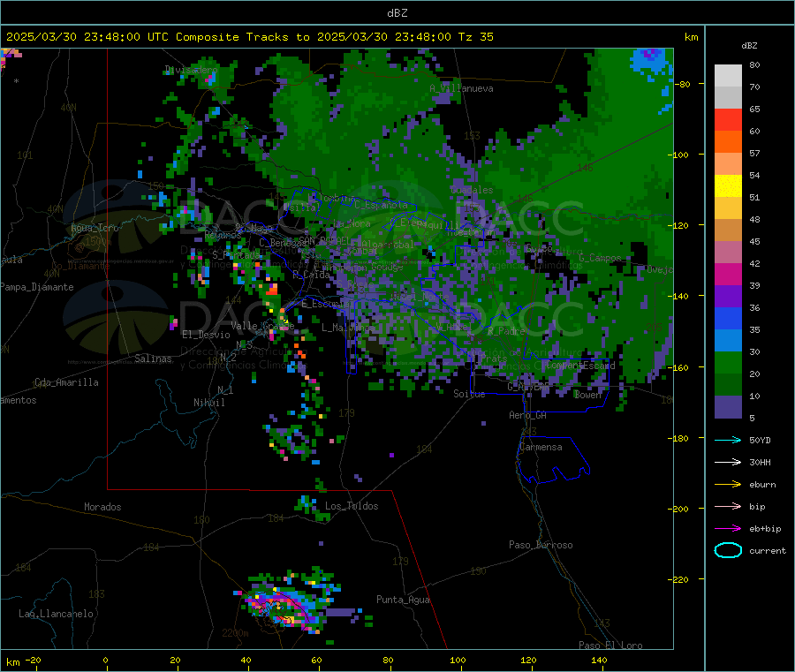Click the 'R_Padre' map label
The height and width of the screenshot is (672, 795).
coord(506,331)
